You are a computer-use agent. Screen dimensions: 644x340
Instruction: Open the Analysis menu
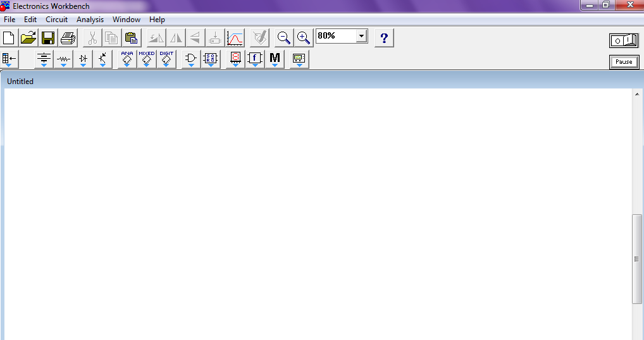[90, 20]
